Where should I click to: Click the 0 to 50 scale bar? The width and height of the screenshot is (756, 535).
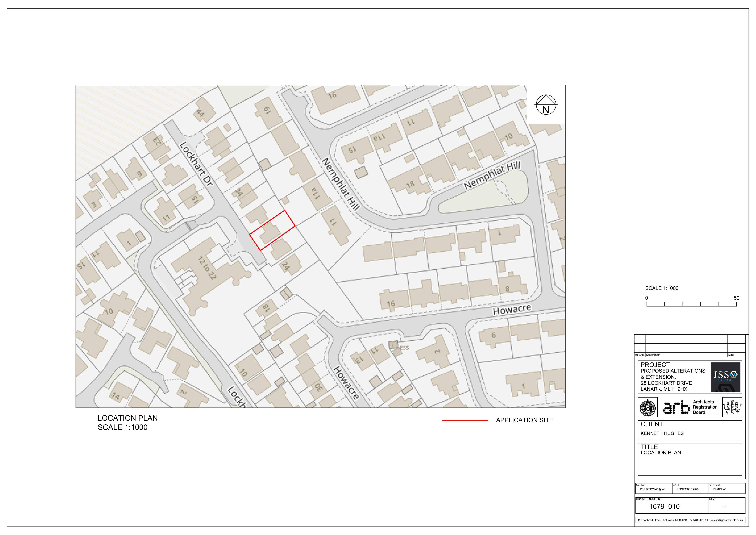691,304
